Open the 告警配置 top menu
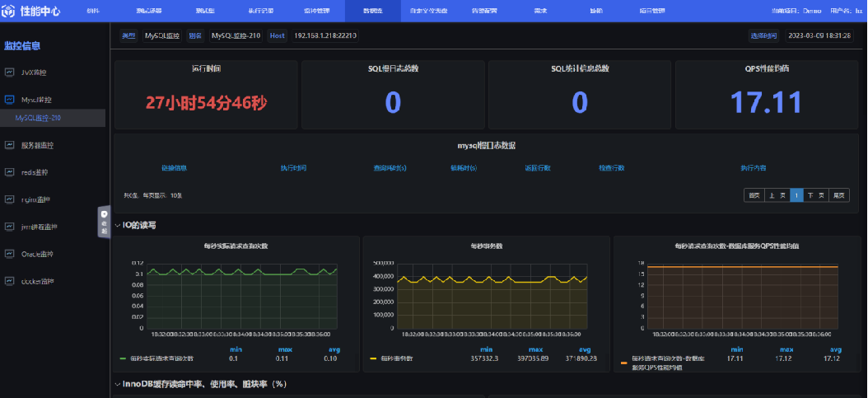This screenshot has height=398, width=868. click(483, 11)
